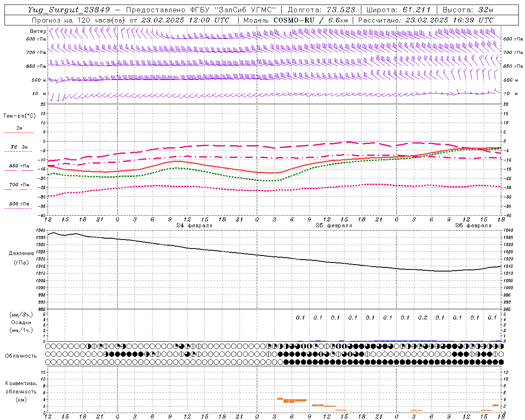Click the 0.2 precipitation value

(422, 317)
